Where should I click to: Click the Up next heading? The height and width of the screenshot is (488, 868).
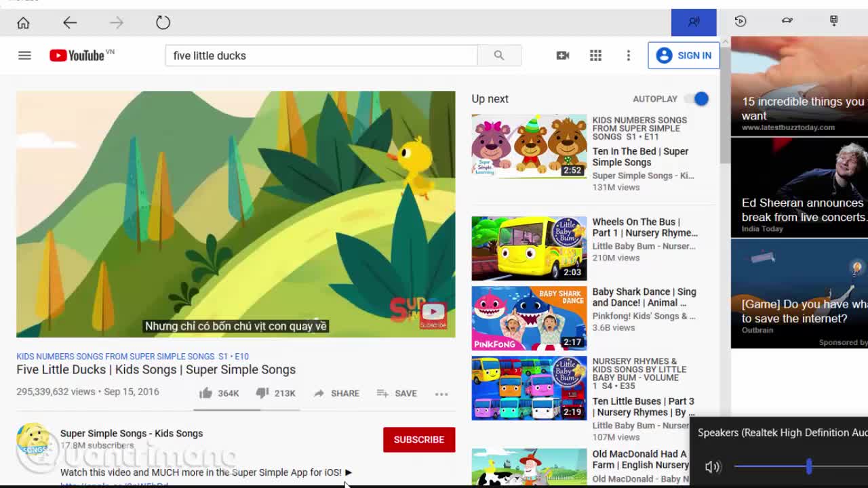tap(490, 99)
